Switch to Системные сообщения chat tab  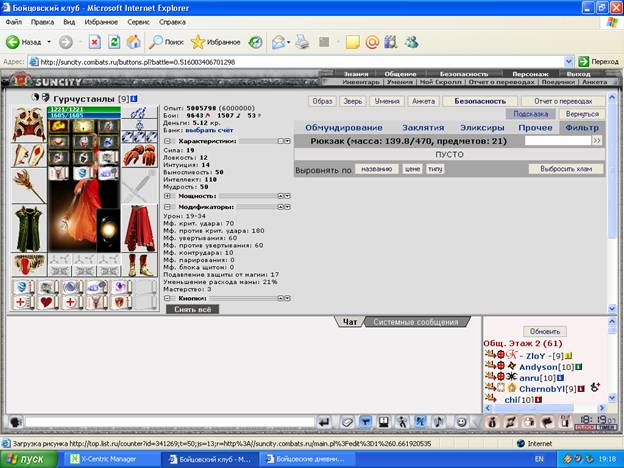pyautogui.click(x=416, y=322)
